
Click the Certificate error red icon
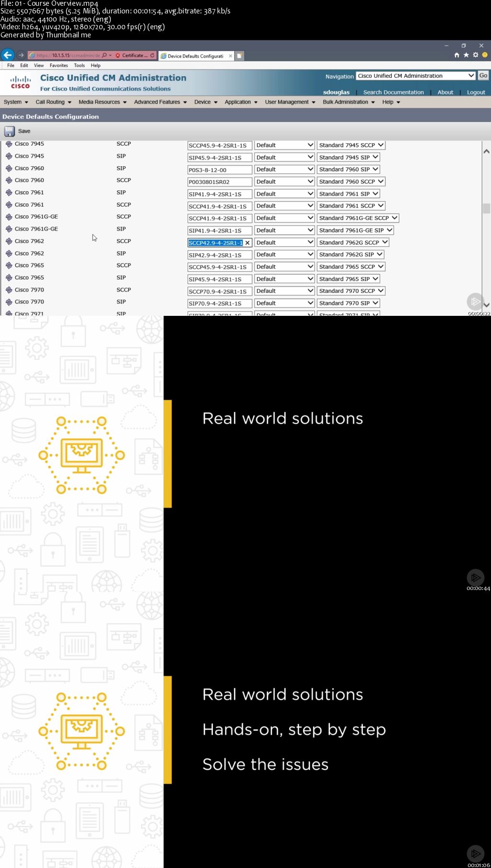point(117,56)
